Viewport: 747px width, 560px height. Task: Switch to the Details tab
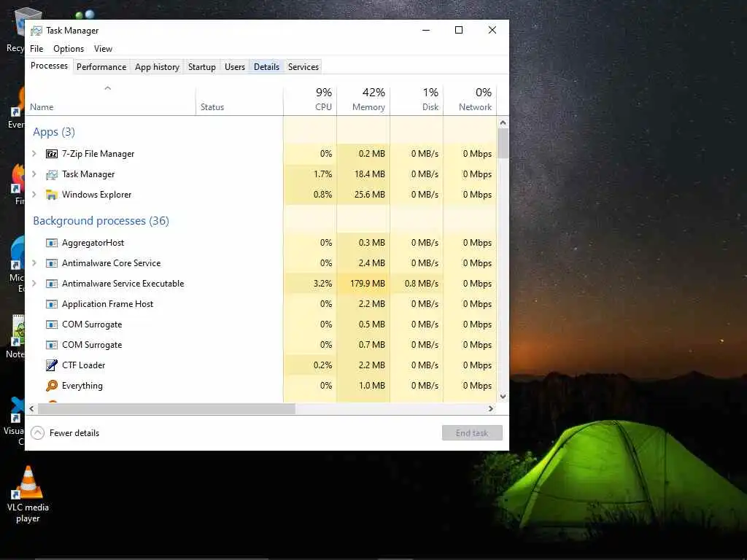click(x=266, y=66)
